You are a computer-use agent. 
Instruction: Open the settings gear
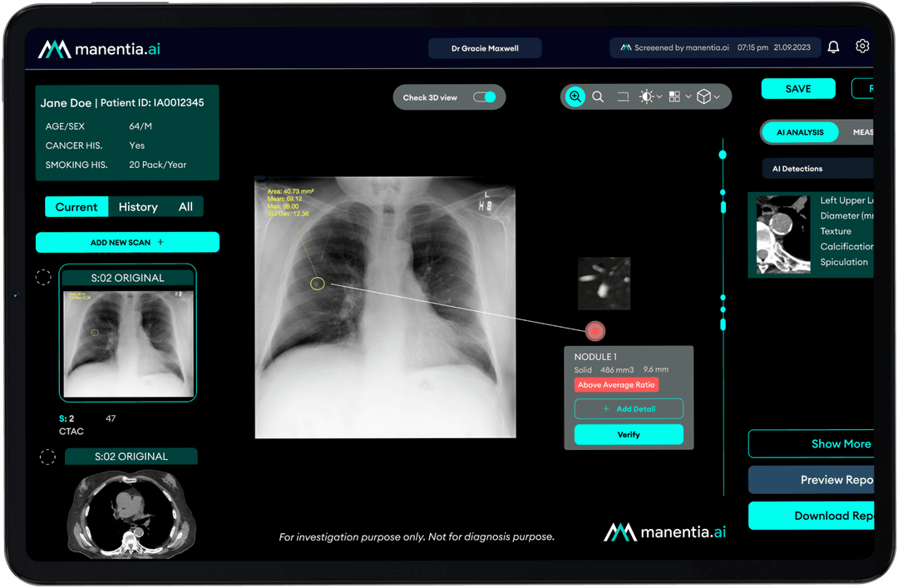pos(862,47)
